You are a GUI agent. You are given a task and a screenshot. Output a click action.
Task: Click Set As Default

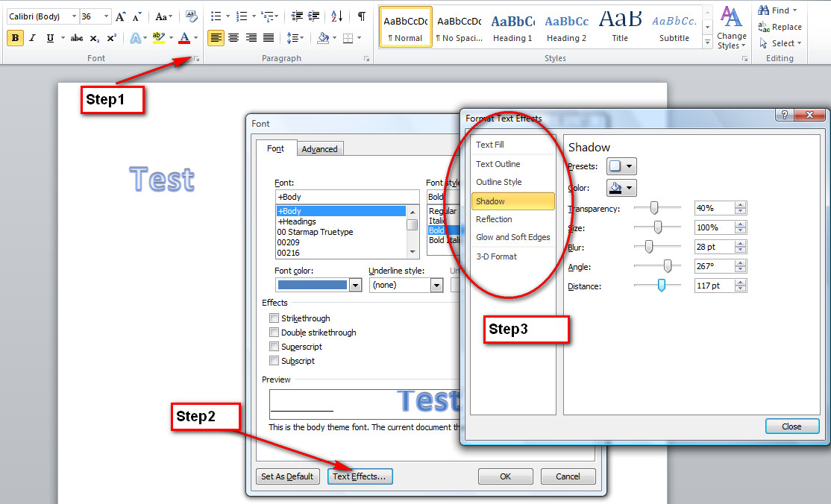click(x=287, y=476)
